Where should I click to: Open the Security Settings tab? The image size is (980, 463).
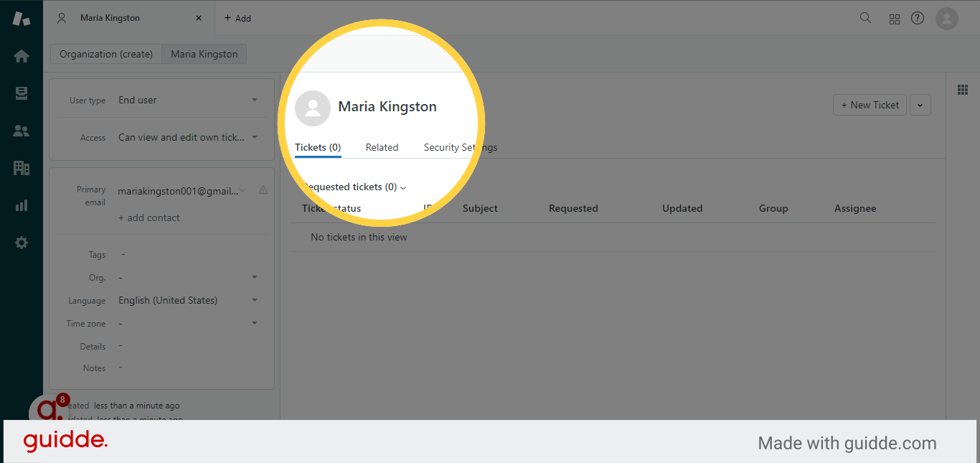pyautogui.click(x=460, y=147)
